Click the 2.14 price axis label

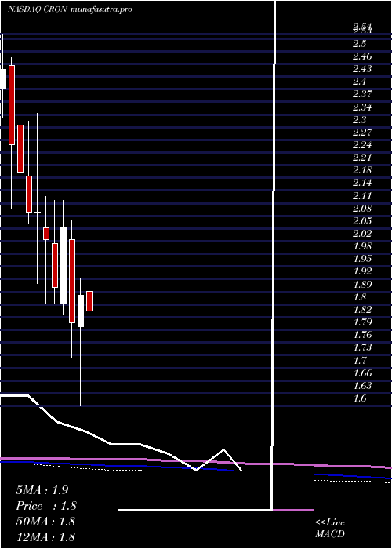pos(362,183)
